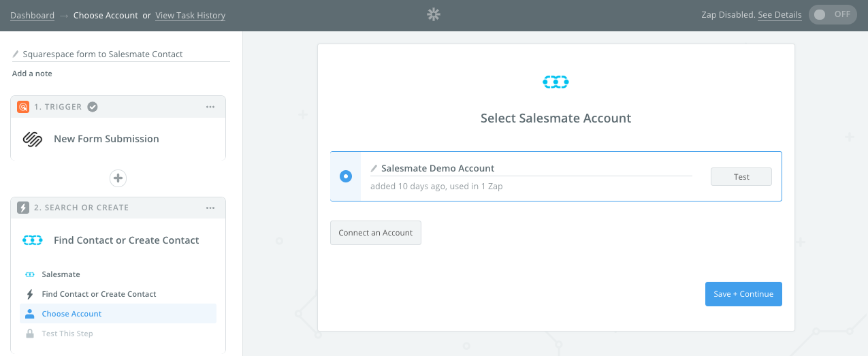Go to Dashboard link
This screenshot has width=868, height=356.
(x=32, y=15)
